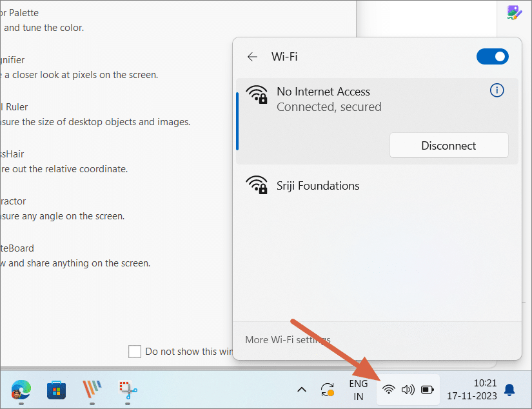Open the screen capture scissors app on taskbar
Viewport: 532px width, 409px height.
(x=126, y=391)
